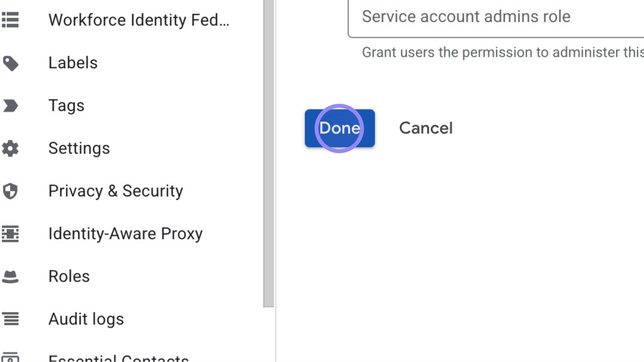Navigate to Tags in the sidebar
Screen dimensions: 644x362
[66, 105]
